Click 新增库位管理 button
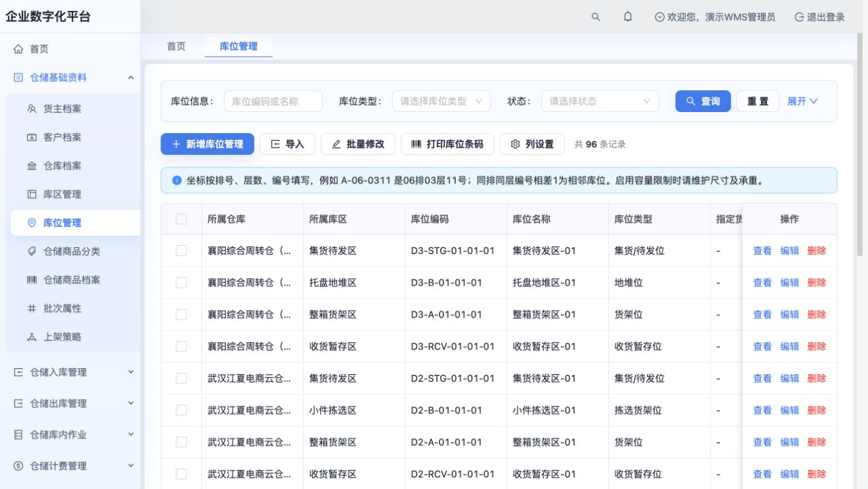Screen dimensions: 868x489 (x=207, y=144)
